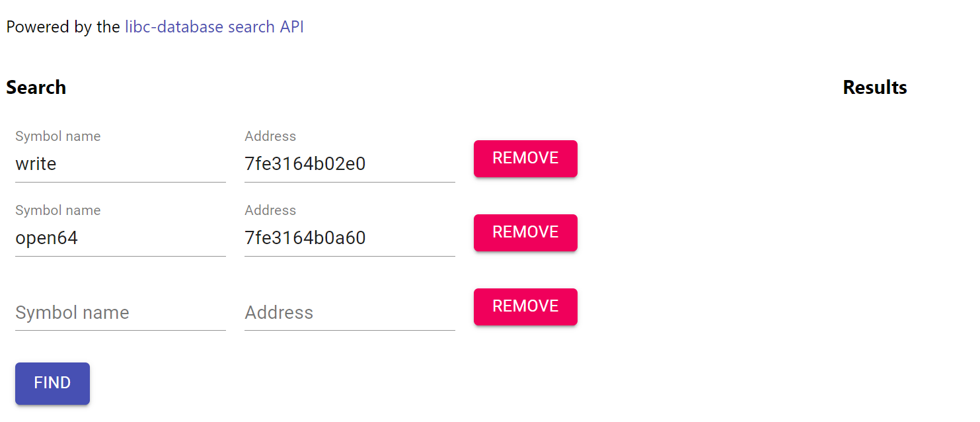Click the "Powered by the" text
The width and height of the screenshot is (980, 422).
tap(63, 27)
